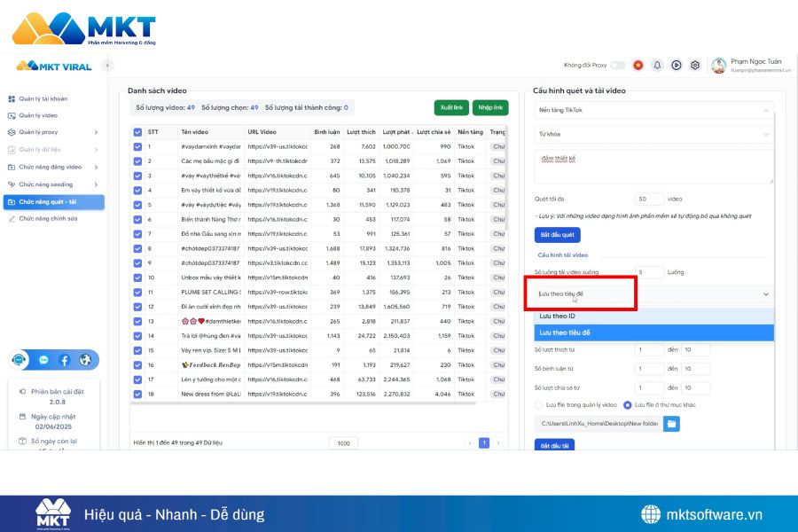This screenshot has height=532, width=798.
Task: Open the Zalo chat icon
Action: click(x=43, y=360)
